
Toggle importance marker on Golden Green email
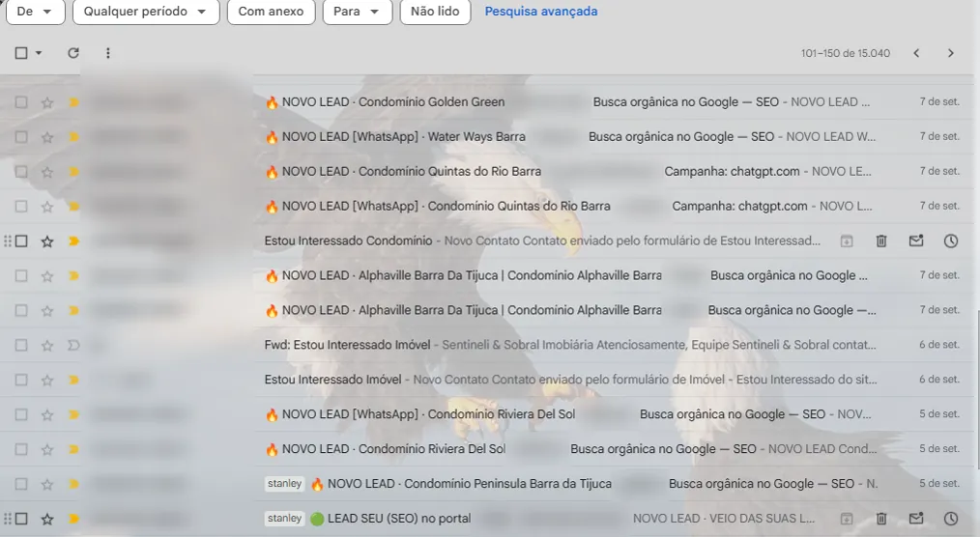[x=73, y=102]
